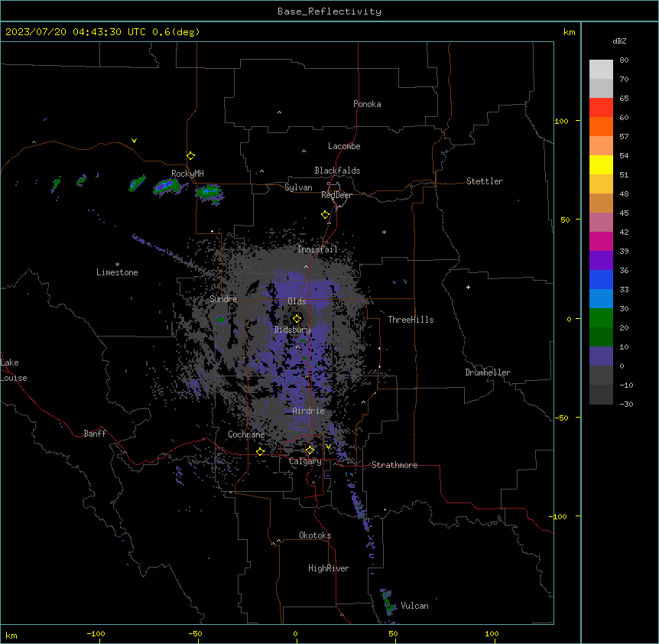Click the Sundre town label

pyautogui.click(x=223, y=299)
